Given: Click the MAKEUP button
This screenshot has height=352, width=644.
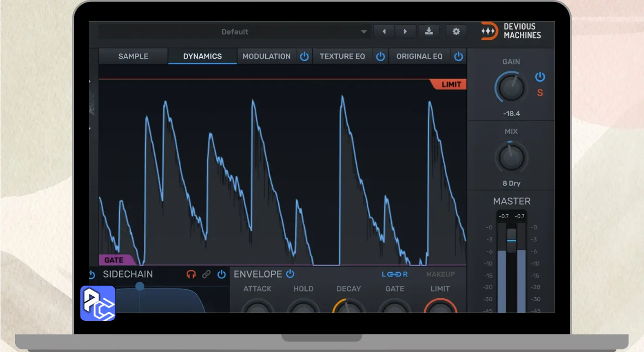Looking at the screenshot, I should tap(440, 275).
